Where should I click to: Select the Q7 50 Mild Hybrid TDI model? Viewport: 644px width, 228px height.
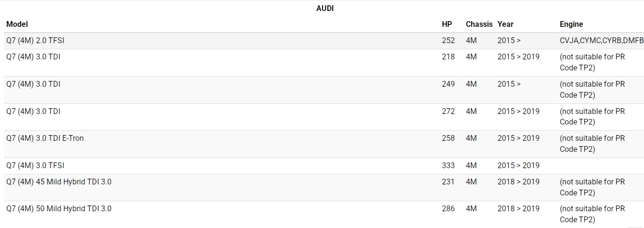tap(58, 208)
